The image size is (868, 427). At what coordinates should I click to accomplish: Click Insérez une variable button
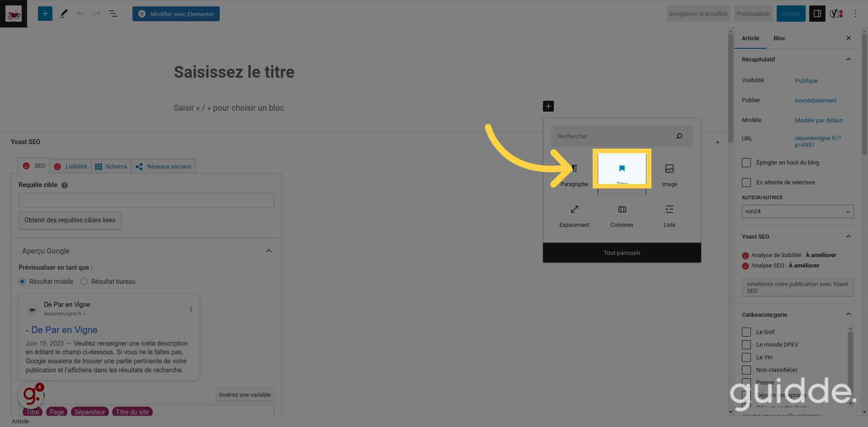click(x=245, y=394)
